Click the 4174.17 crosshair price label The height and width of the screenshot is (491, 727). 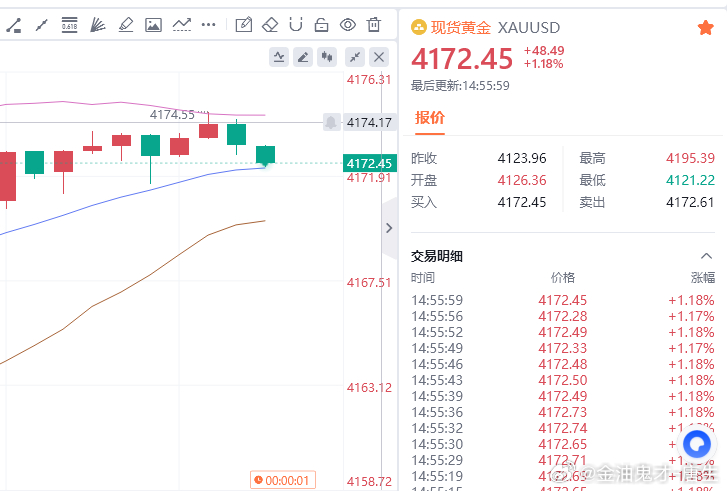pyautogui.click(x=370, y=122)
